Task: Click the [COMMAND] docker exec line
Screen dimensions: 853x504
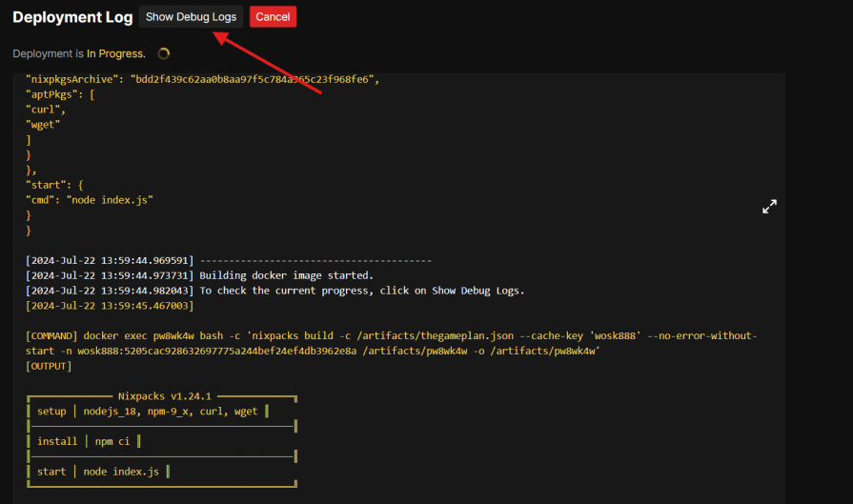Action: coord(392,336)
